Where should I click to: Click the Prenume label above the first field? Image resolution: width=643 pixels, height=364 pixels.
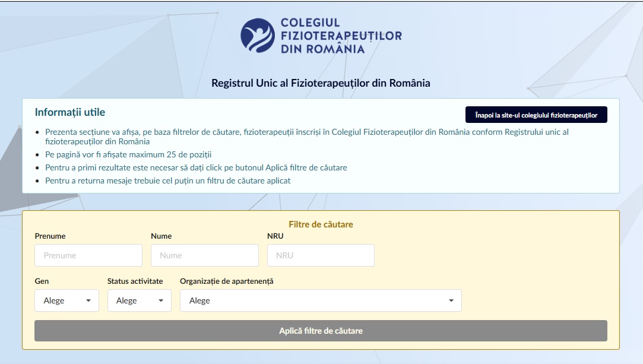[x=50, y=236]
